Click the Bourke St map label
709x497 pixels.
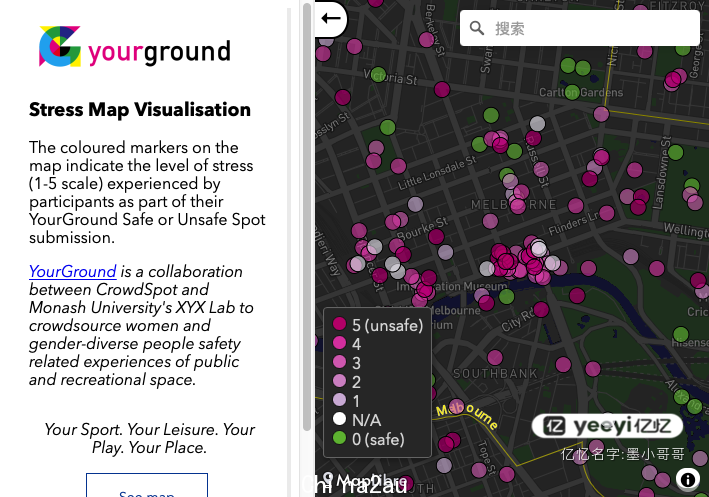click(422, 228)
